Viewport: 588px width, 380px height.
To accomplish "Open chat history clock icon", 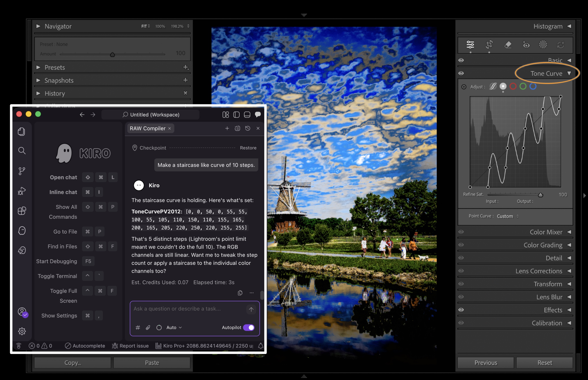I will pos(248,128).
